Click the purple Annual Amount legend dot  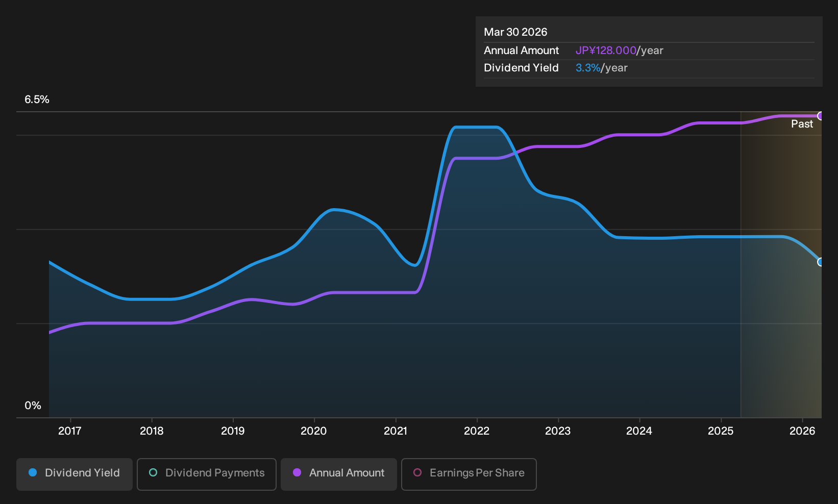pyautogui.click(x=297, y=473)
